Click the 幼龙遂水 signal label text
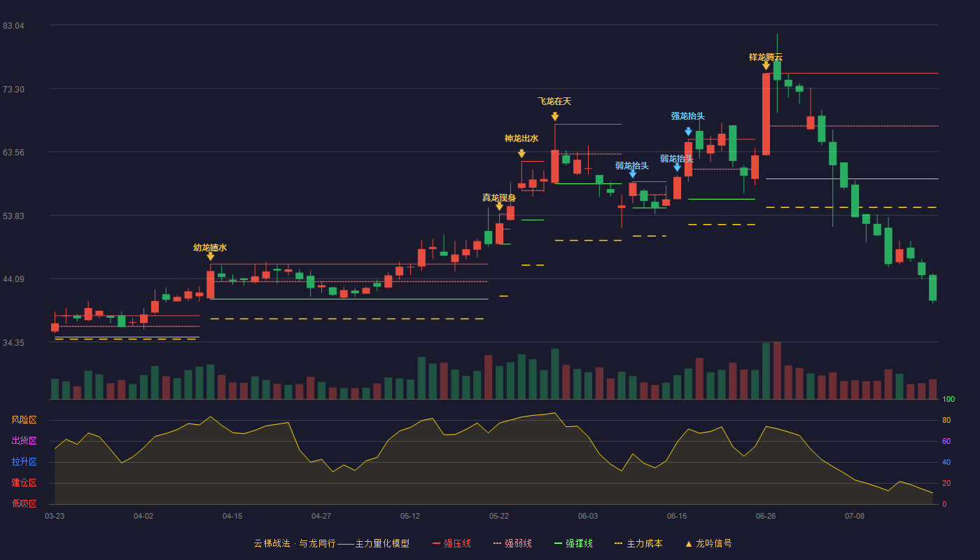This screenshot has height=560, width=980. (210, 247)
